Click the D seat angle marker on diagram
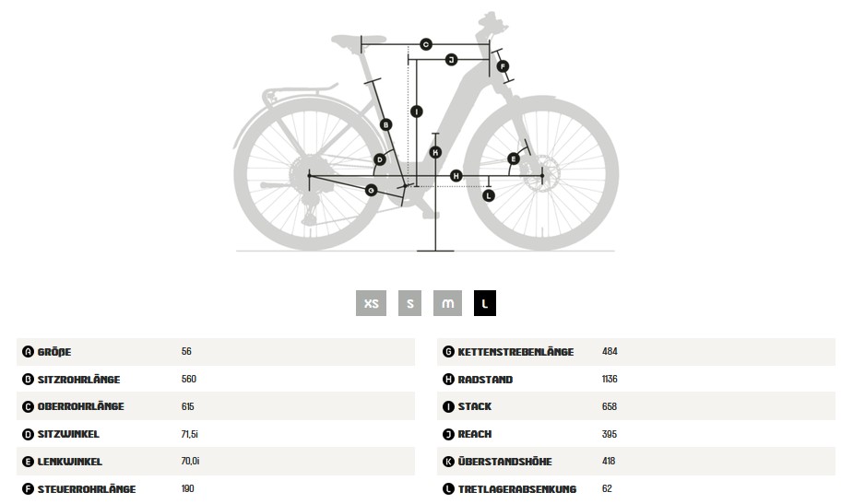Screen dimensions: 853x504 [380, 159]
